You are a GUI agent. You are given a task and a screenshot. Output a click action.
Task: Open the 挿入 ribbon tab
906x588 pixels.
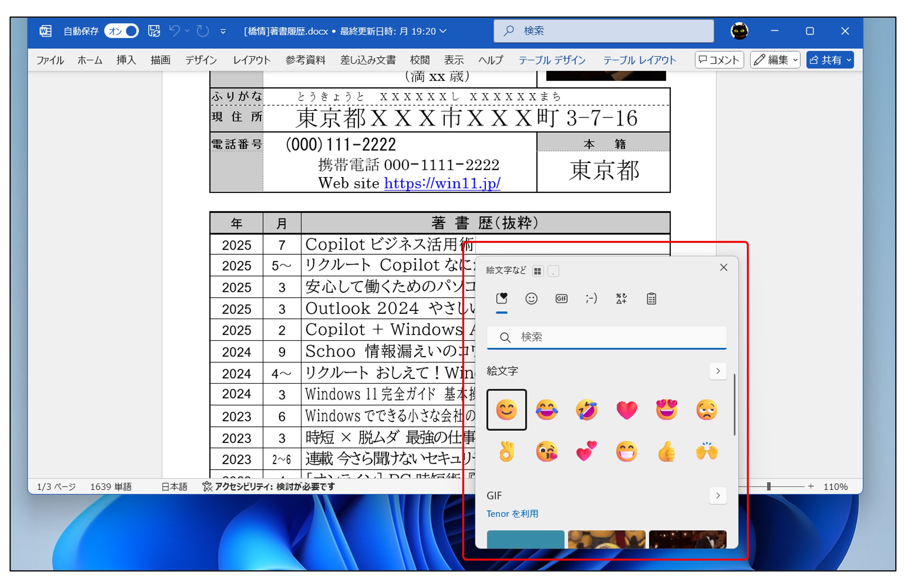[x=126, y=60]
